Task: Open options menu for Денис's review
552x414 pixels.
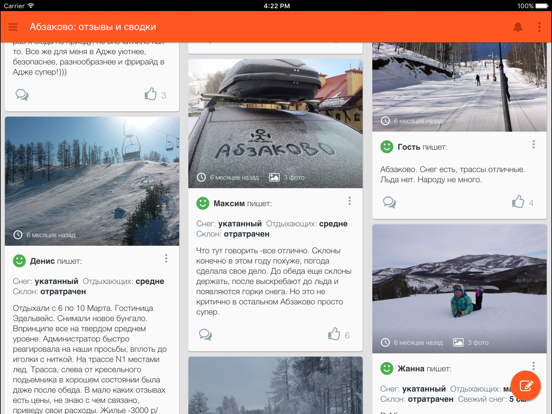Action: tap(166, 259)
